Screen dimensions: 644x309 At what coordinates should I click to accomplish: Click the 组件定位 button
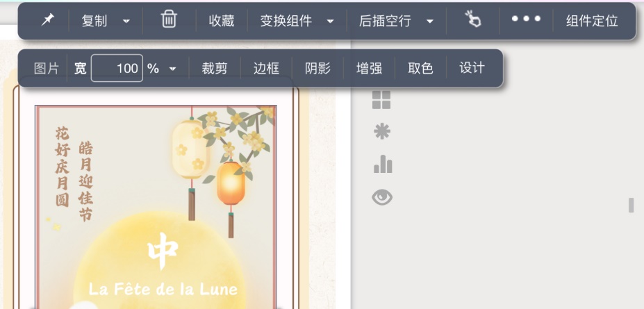pyautogui.click(x=592, y=21)
